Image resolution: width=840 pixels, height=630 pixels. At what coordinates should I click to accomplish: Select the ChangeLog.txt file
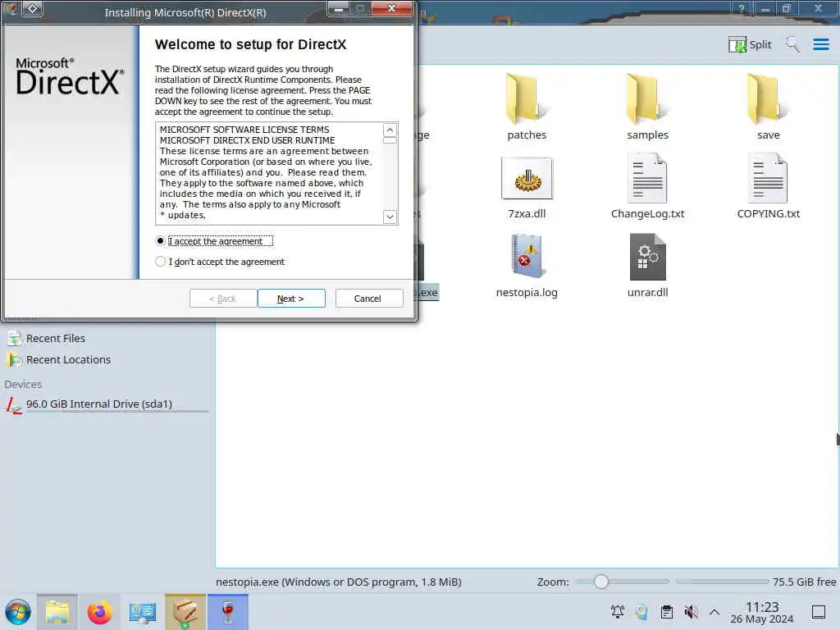[647, 186]
